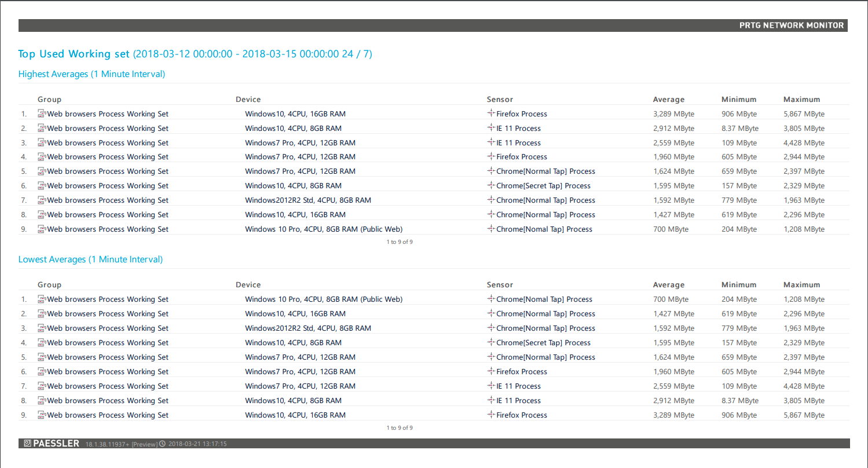Open the Windows10, 4CPU, 16GB RAM device link
This screenshot has width=868, height=468.
click(295, 114)
